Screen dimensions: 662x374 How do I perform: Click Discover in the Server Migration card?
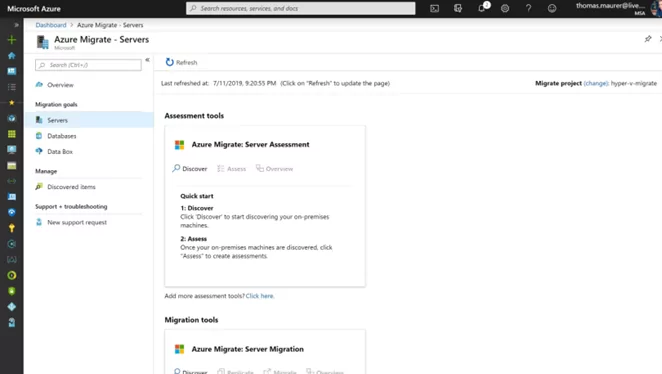point(190,371)
